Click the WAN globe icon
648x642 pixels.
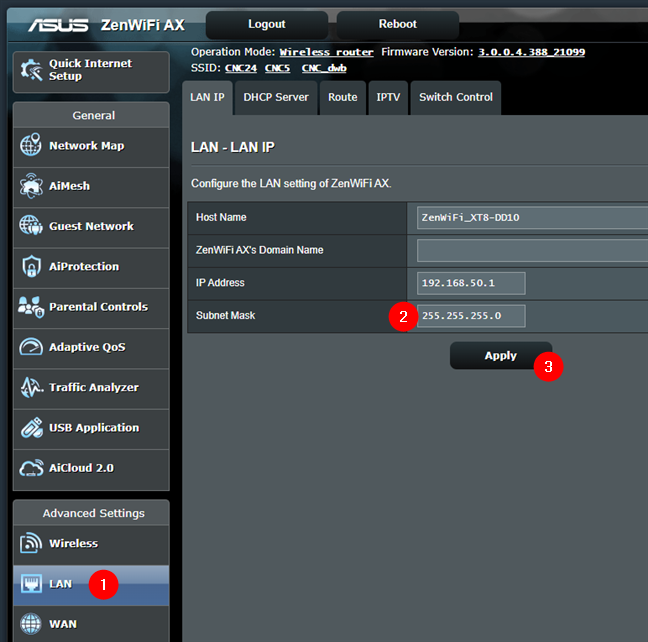point(31,623)
